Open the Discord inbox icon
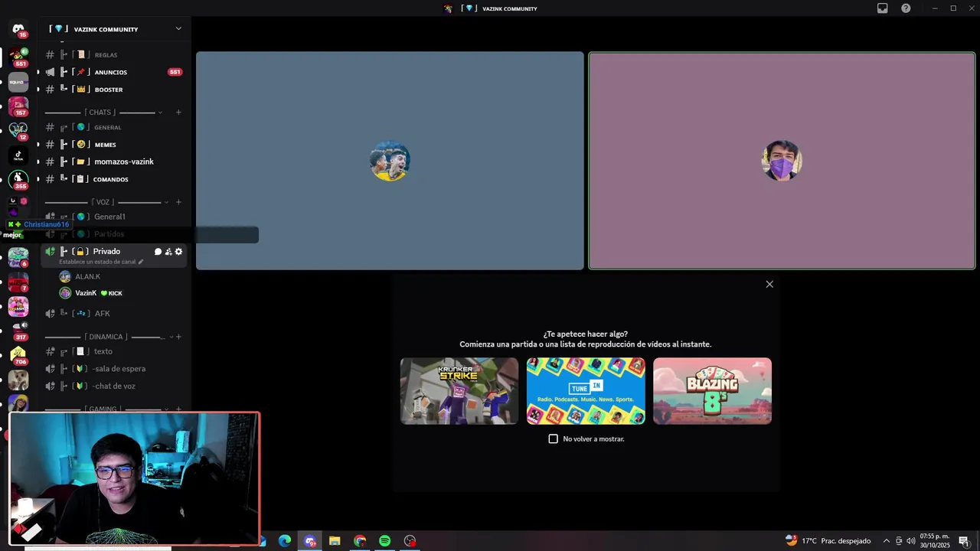Image resolution: width=980 pixels, height=551 pixels. coord(882,8)
